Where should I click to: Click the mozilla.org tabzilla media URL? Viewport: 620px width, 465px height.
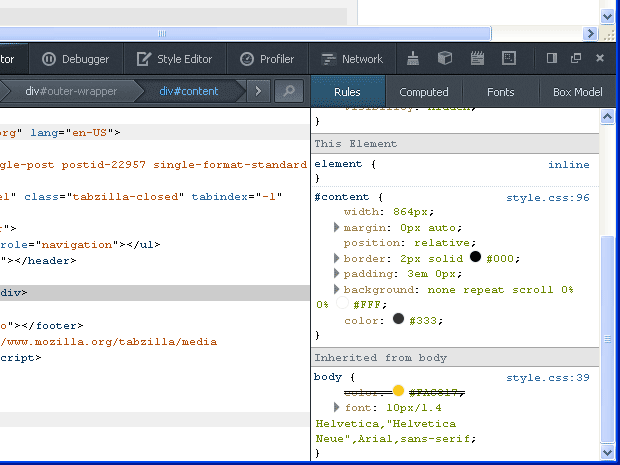[x=108, y=342]
